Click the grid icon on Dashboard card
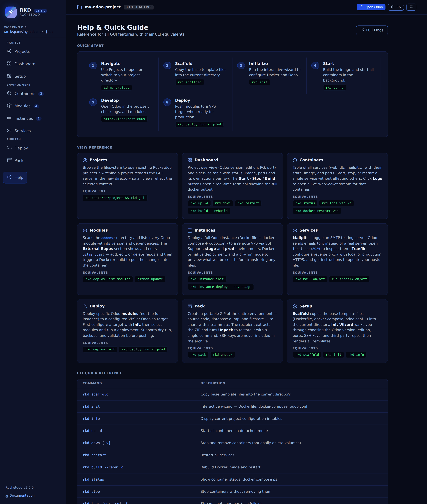 190,160
